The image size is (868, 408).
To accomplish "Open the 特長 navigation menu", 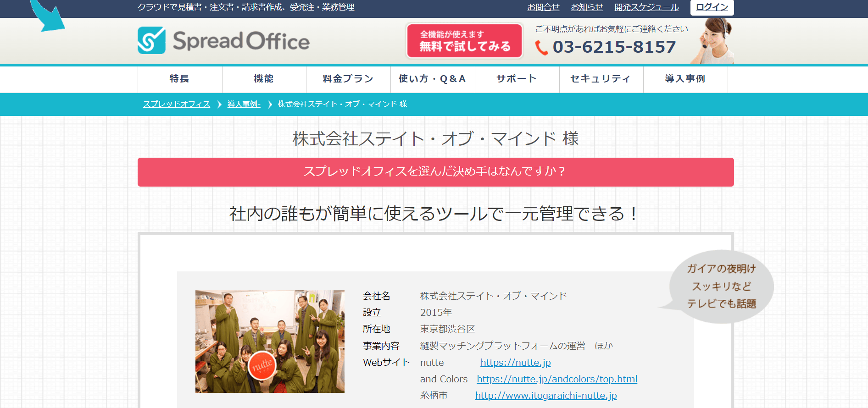I will pos(180,79).
